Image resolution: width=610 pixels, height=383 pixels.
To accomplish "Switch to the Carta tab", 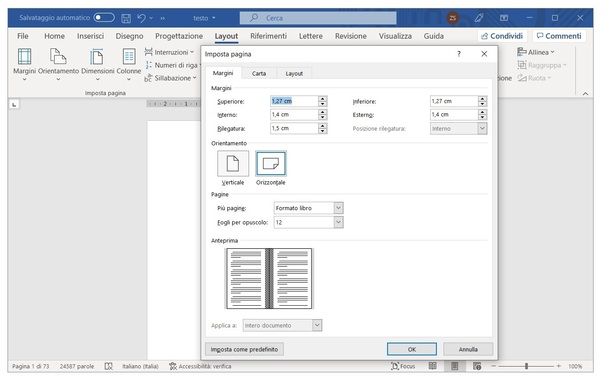I will tap(259, 74).
